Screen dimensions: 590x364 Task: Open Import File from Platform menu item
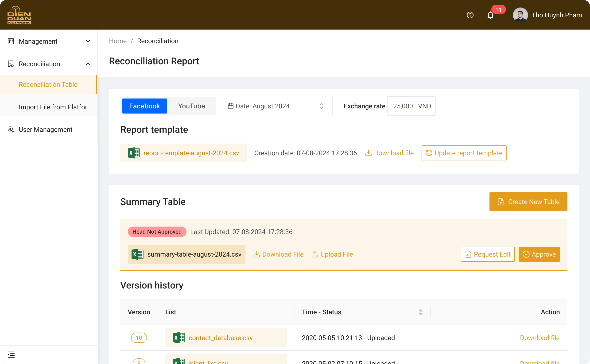[x=53, y=107]
